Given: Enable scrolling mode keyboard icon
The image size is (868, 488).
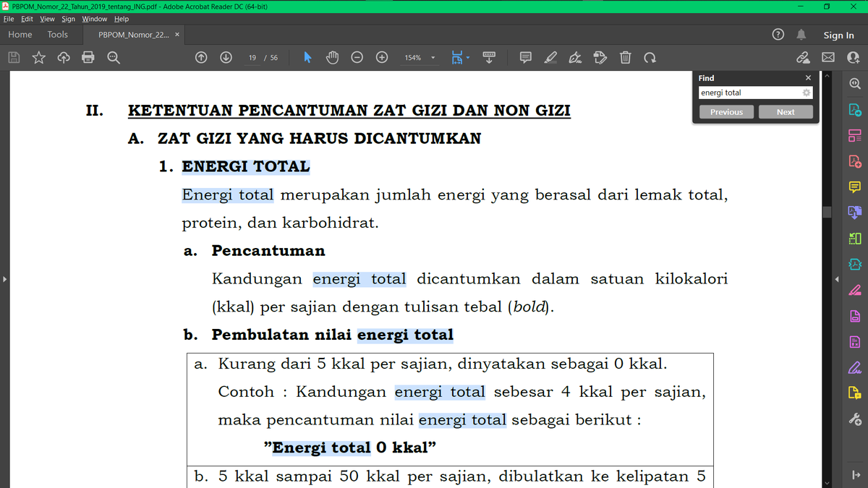Looking at the screenshot, I should tap(488, 57).
